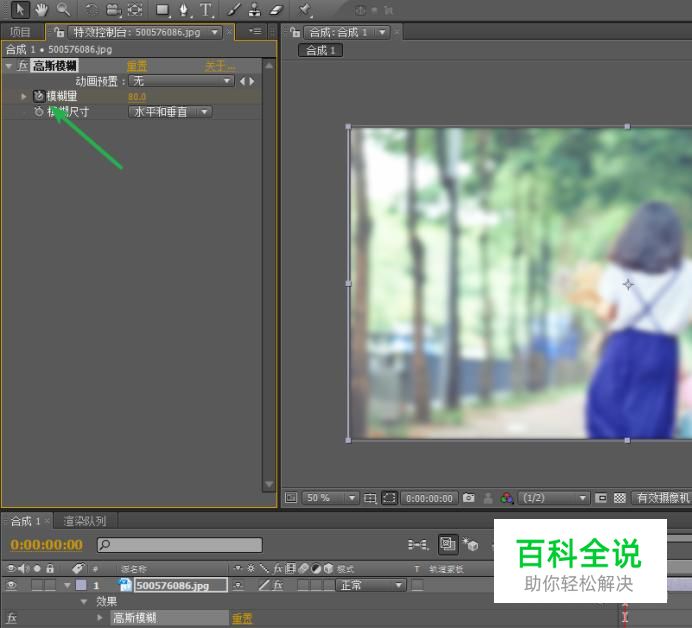Select the Selection arrow tool
Screen dimensions: 692x628
20,9
